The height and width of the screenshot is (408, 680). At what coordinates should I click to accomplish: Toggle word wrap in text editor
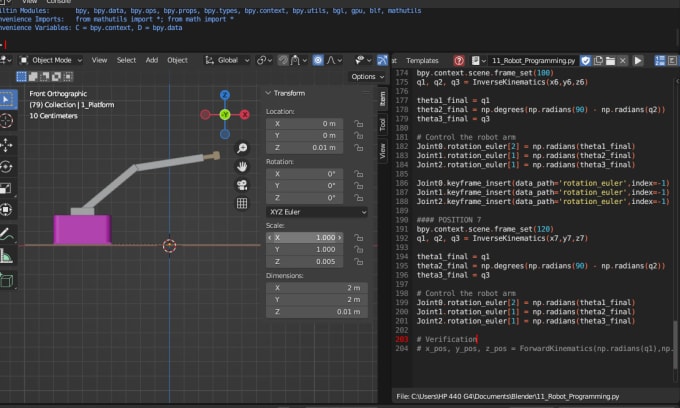[672, 60]
